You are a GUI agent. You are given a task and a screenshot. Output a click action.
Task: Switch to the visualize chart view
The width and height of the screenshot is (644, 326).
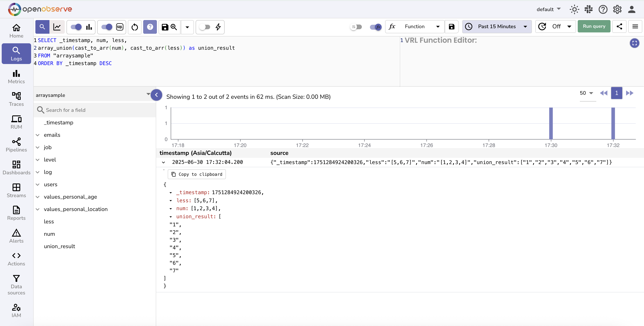57,27
